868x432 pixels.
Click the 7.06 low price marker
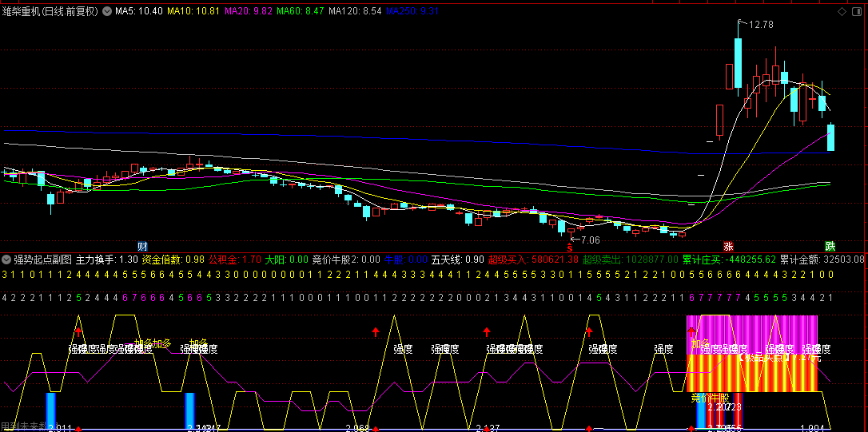point(588,240)
